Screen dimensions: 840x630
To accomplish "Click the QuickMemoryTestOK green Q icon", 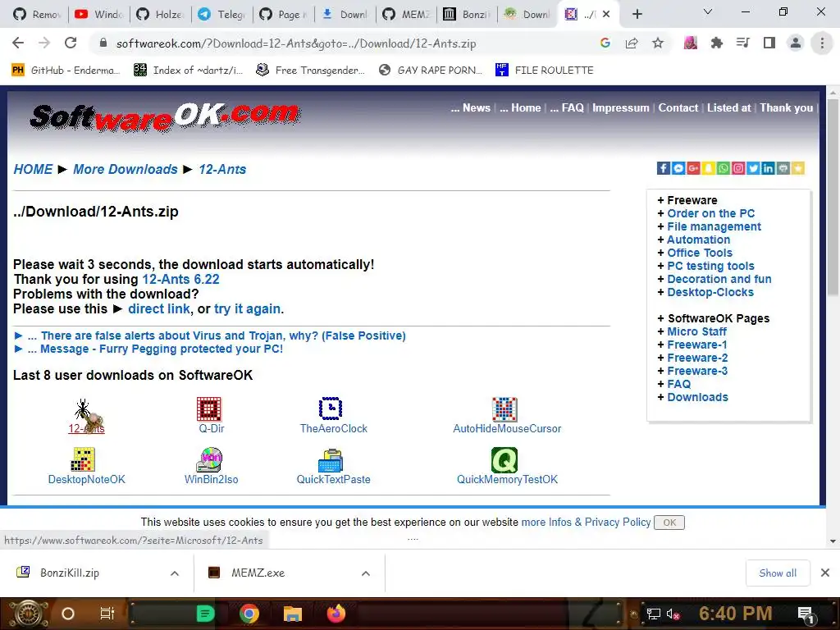I will [x=504, y=459].
